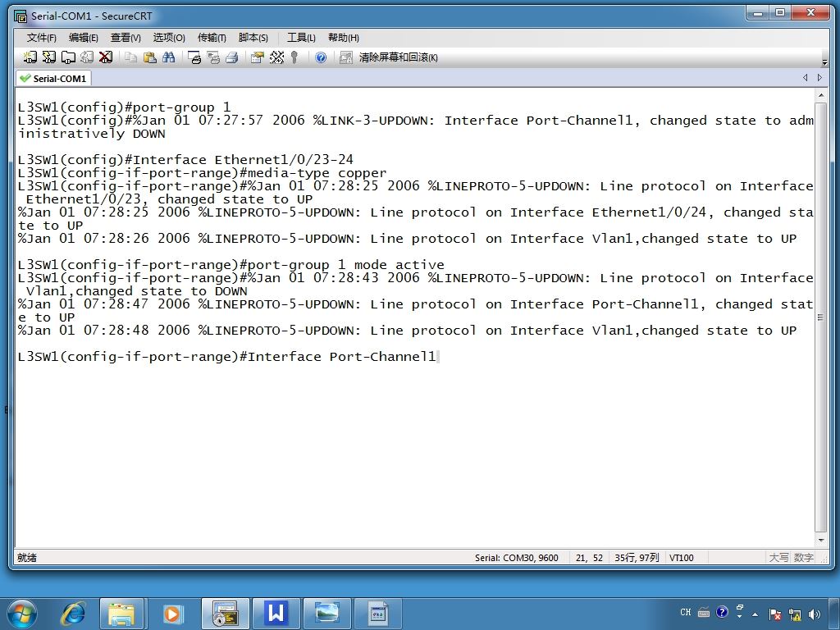The image size is (840, 630).
Task: Open the 传输(T) menu
Action: [212, 38]
